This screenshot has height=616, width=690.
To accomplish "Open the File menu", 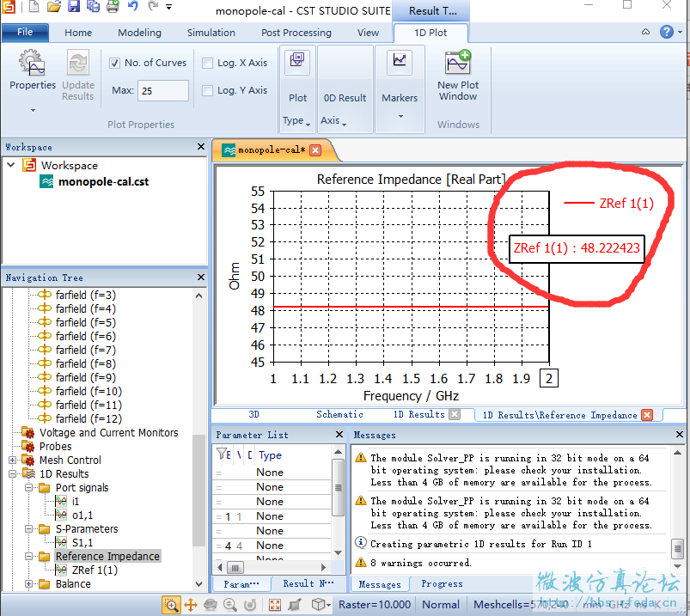I will point(25,32).
